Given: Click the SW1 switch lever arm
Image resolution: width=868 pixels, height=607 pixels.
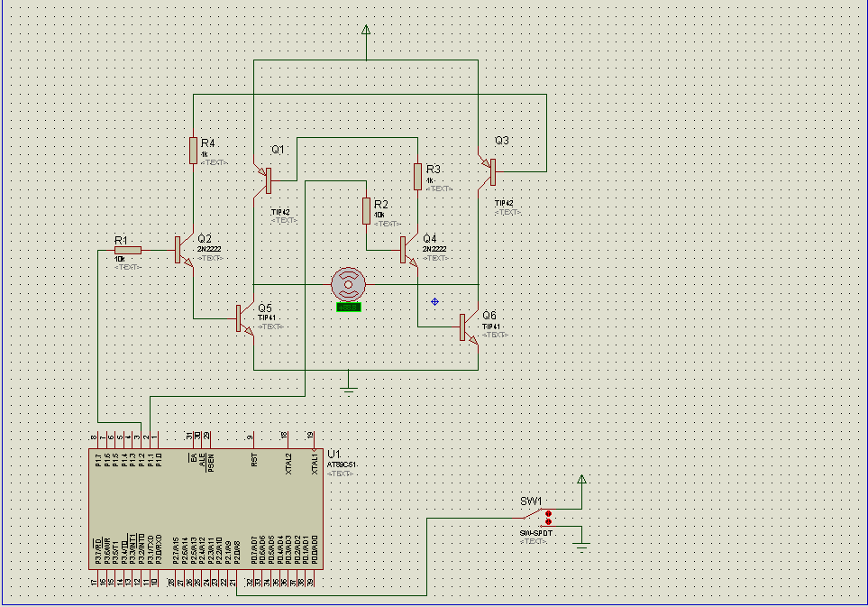Looking at the screenshot, I should click(x=531, y=516).
